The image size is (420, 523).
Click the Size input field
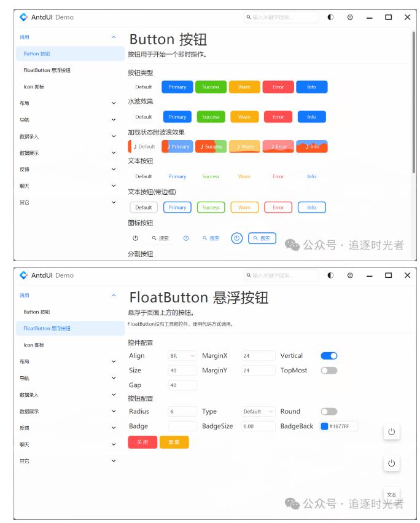[182, 371]
